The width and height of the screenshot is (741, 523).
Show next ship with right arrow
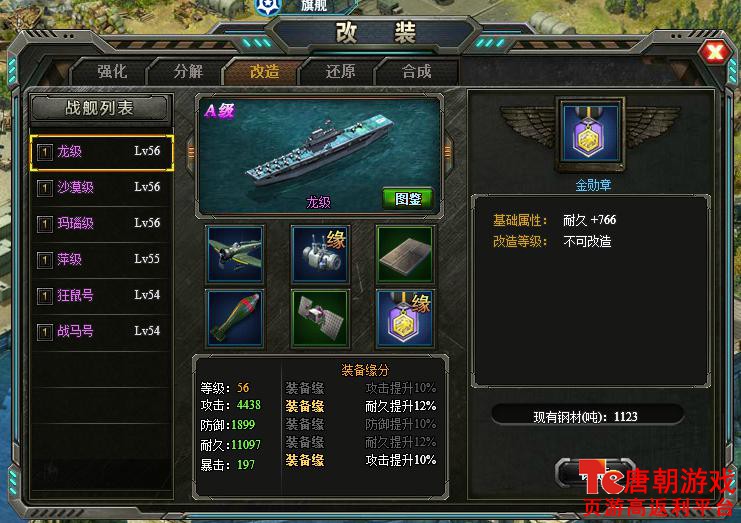click(448, 152)
